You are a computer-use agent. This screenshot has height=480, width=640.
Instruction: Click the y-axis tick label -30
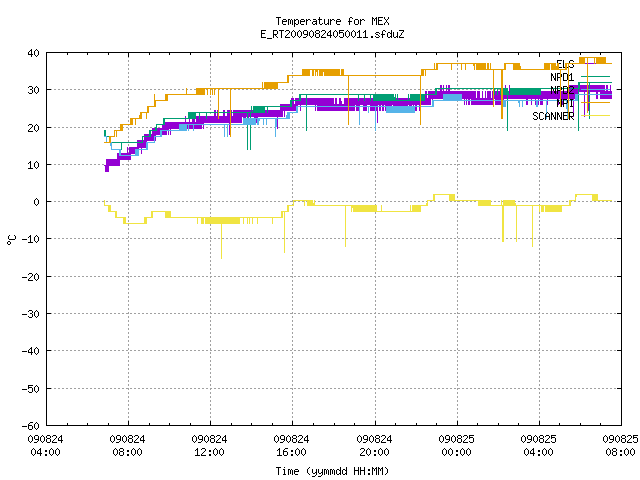[x=31, y=313]
